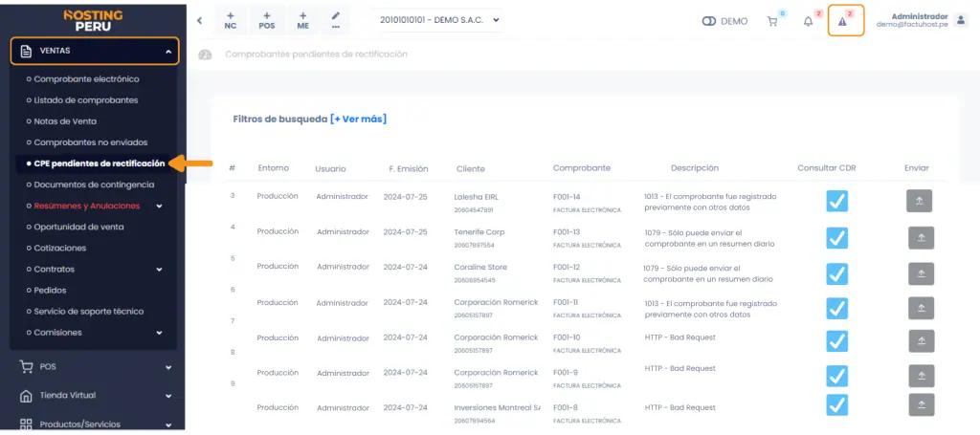Click the F. Emisión column header
The width and height of the screenshot is (980, 435).
point(408,168)
